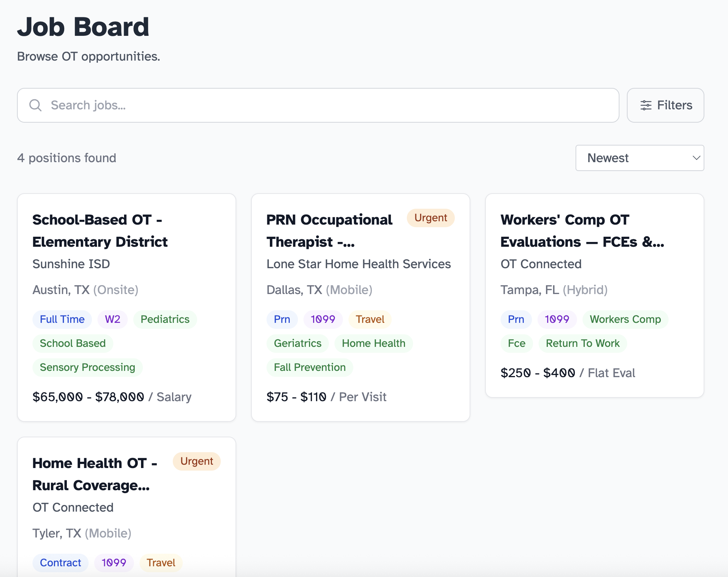
Task: Click the Newest dropdown chevron arrow
Action: pos(696,158)
